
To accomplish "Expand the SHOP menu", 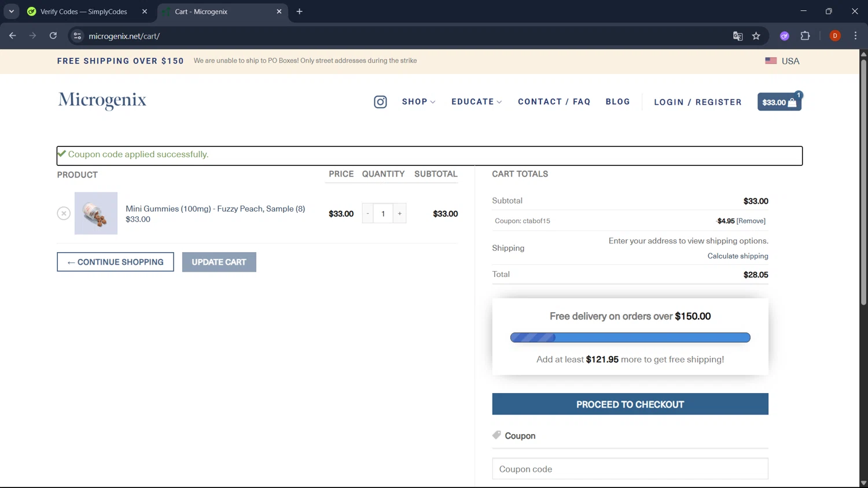I will pos(418,102).
